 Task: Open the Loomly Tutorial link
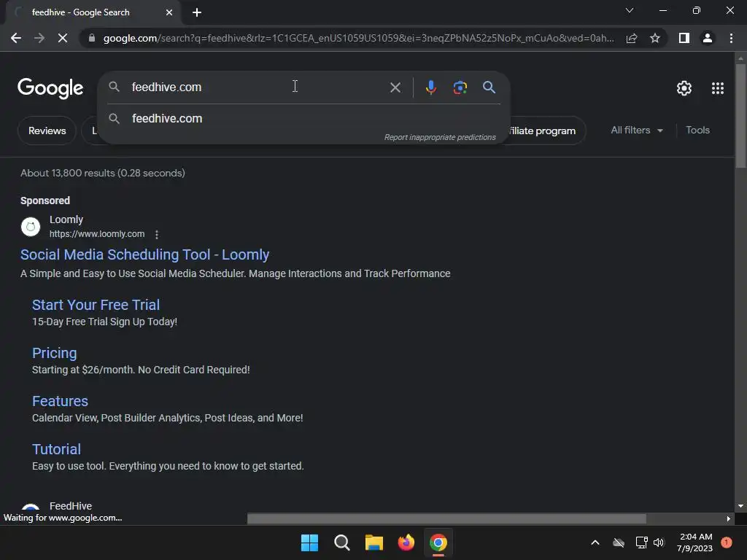pos(56,449)
